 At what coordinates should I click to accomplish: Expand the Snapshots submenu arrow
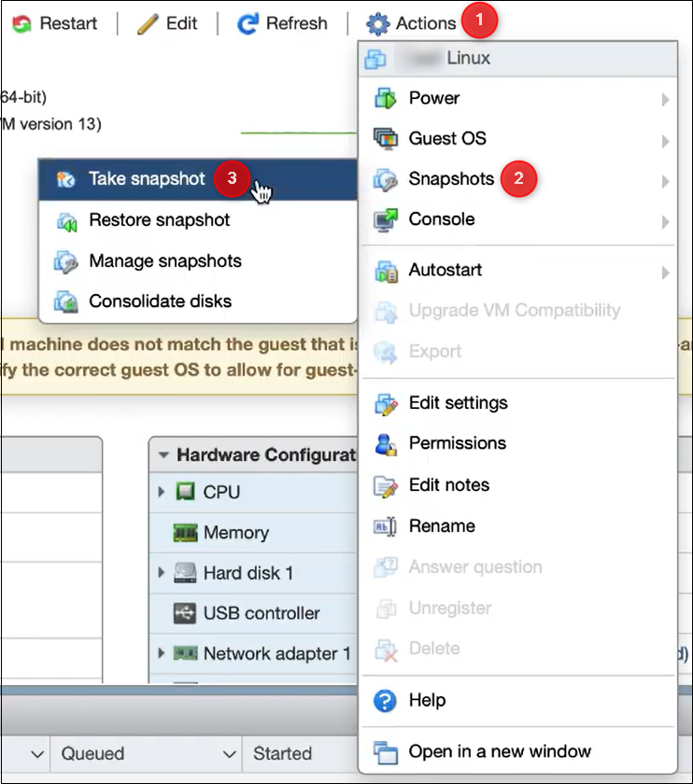[x=665, y=181]
